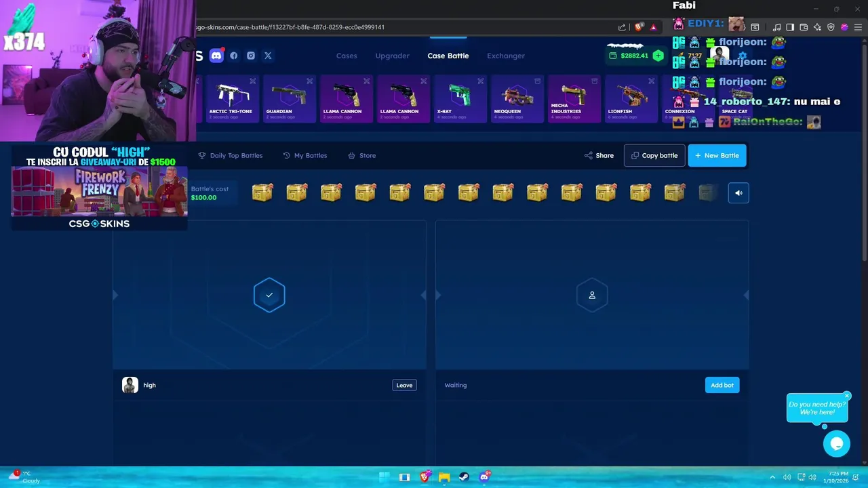Image resolution: width=868 pixels, height=488 pixels.
Task: Open Task View on the taskbar
Action: pos(404,477)
